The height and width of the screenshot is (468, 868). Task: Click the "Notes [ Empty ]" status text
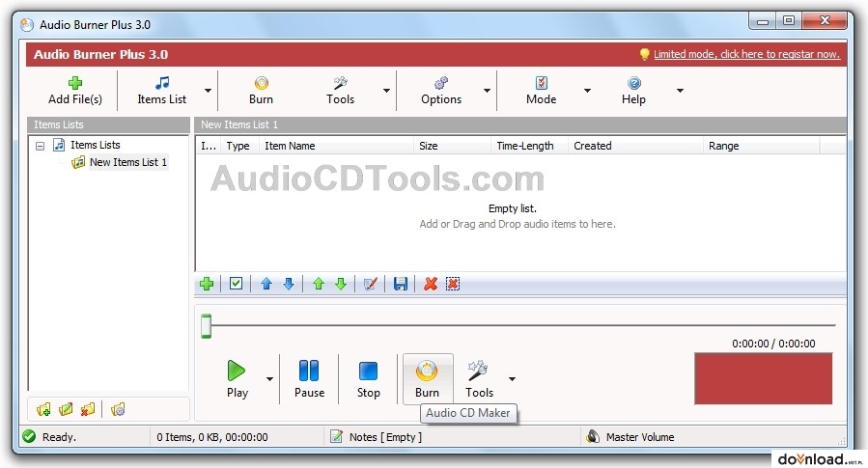click(x=385, y=437)
